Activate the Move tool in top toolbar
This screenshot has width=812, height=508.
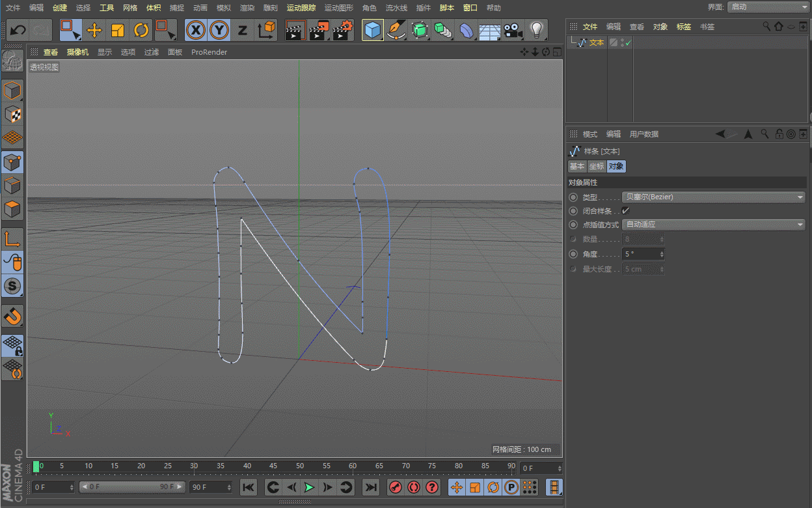[x=94, y=30]
